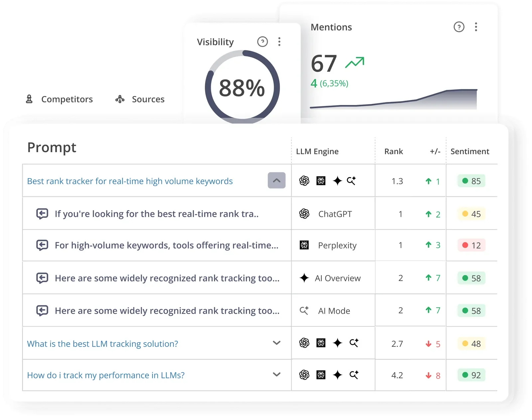Click AI Mode icon in best LLM tracking row
The height and width of the screenshot is (420, 532).
tap(354, 343)
